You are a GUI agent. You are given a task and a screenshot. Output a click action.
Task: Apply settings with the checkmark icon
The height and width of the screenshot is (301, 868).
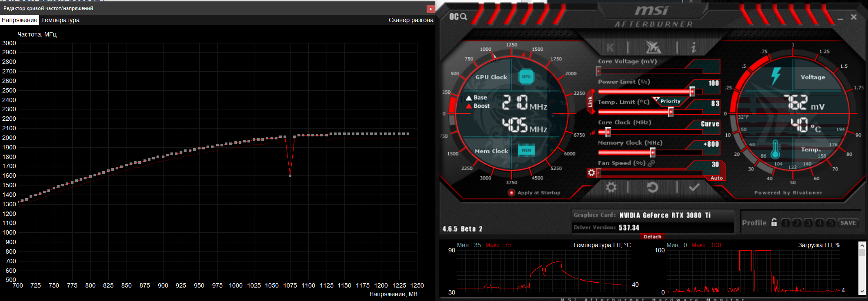click(x=694, y=187)
